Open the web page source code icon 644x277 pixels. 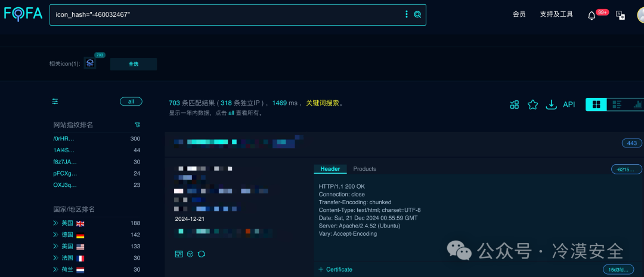pos(179,254)
